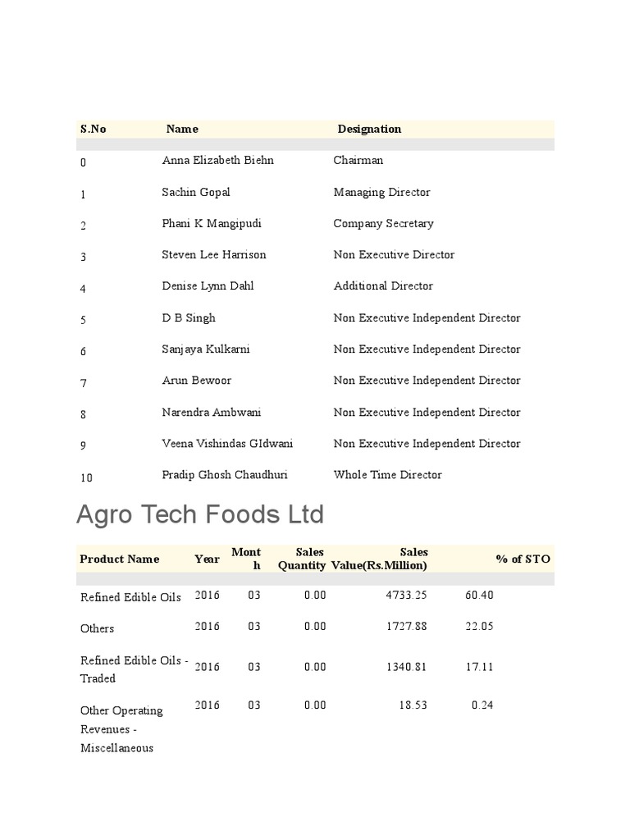Click the Name column header
630x840 pixels.
182,129
